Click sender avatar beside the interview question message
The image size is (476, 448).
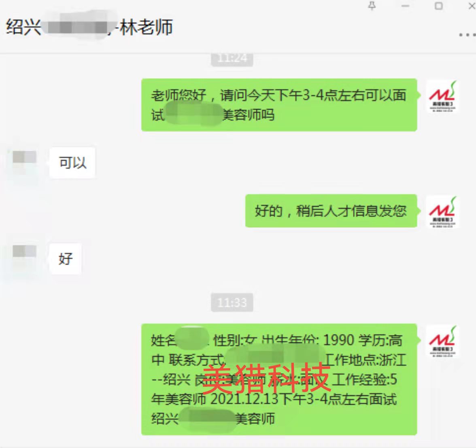click(x=442, y=97)
